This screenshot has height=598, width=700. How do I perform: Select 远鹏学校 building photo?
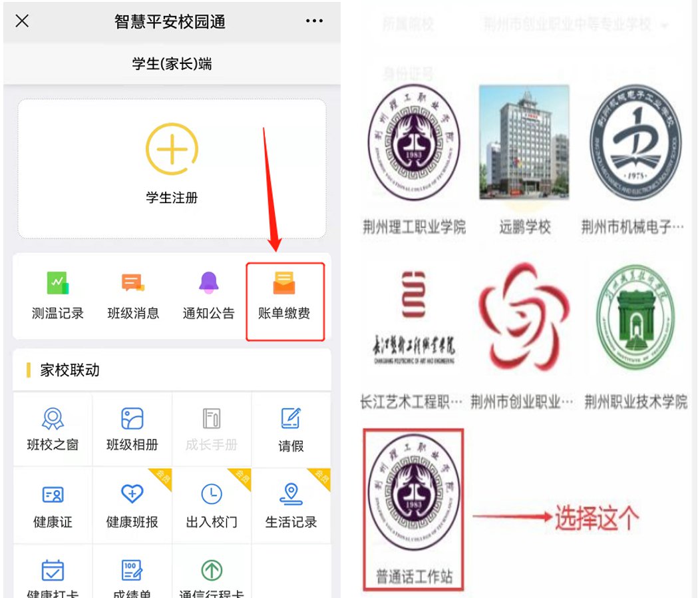click(524, 142)
